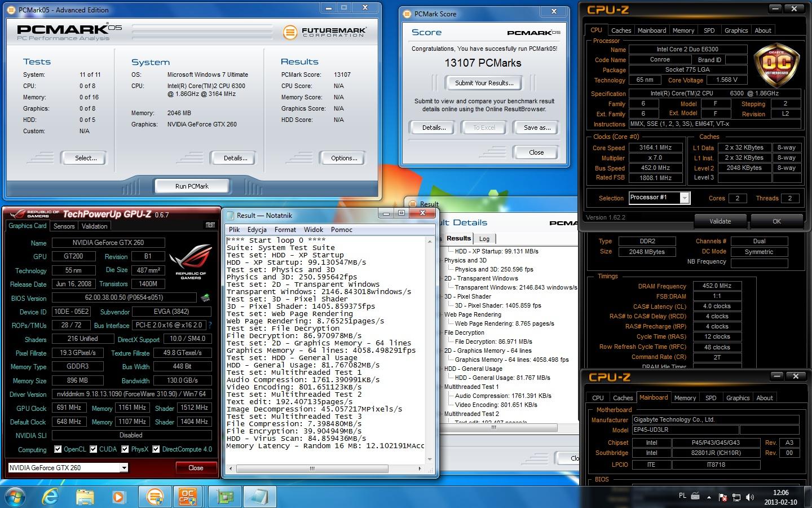The image size is (812, 508).
Task: Click Details... button under System
Action: pos(235,158)
